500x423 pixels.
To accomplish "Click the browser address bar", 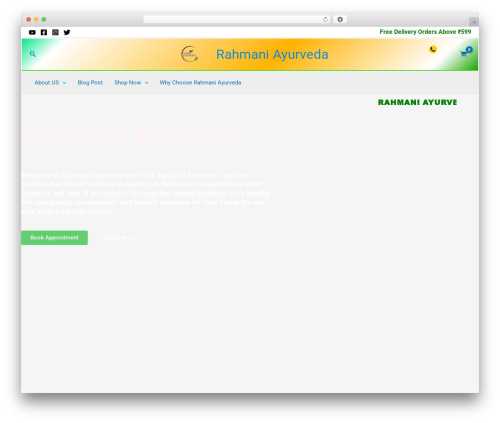I will tap(237, 20).
